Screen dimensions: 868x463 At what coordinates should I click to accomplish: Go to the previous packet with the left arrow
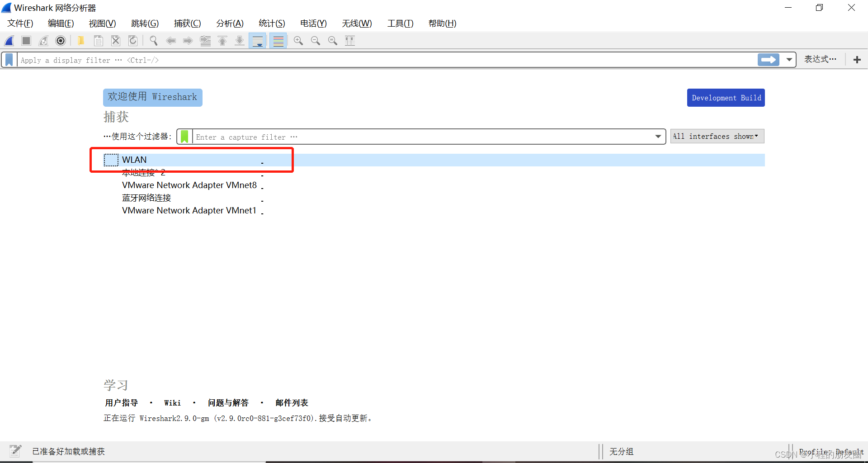click(171, 41)
